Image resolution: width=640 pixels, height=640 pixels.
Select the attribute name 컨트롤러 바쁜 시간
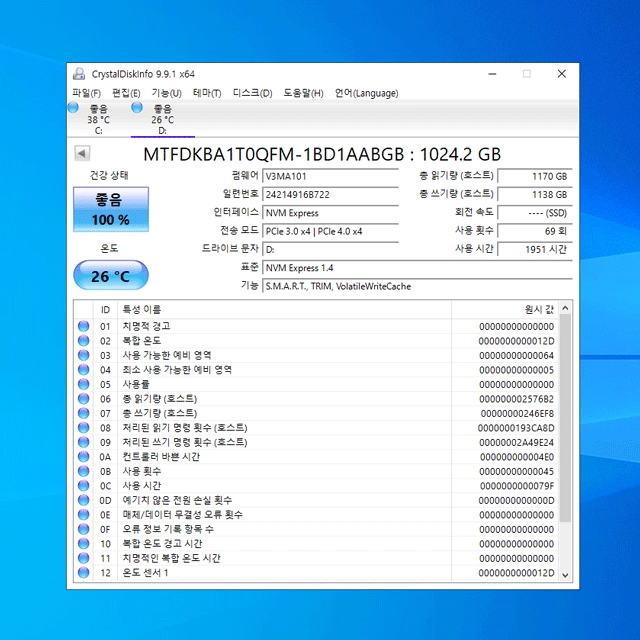(161, 457)
